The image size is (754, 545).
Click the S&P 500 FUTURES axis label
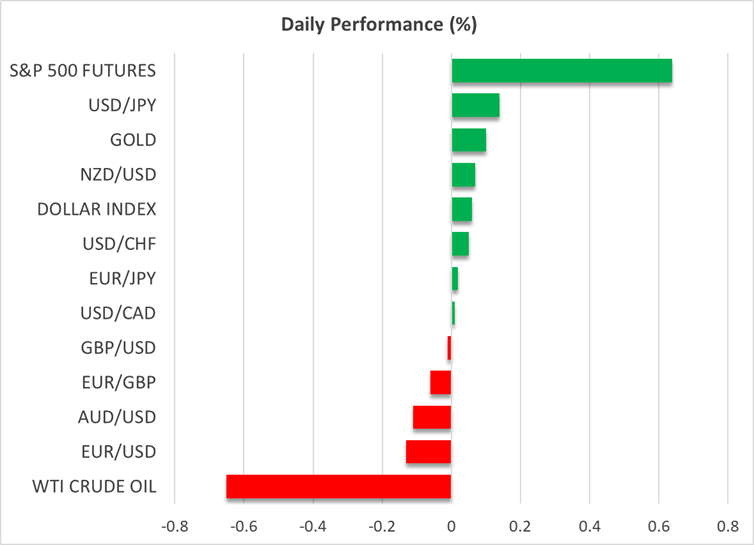pos(98,71)
